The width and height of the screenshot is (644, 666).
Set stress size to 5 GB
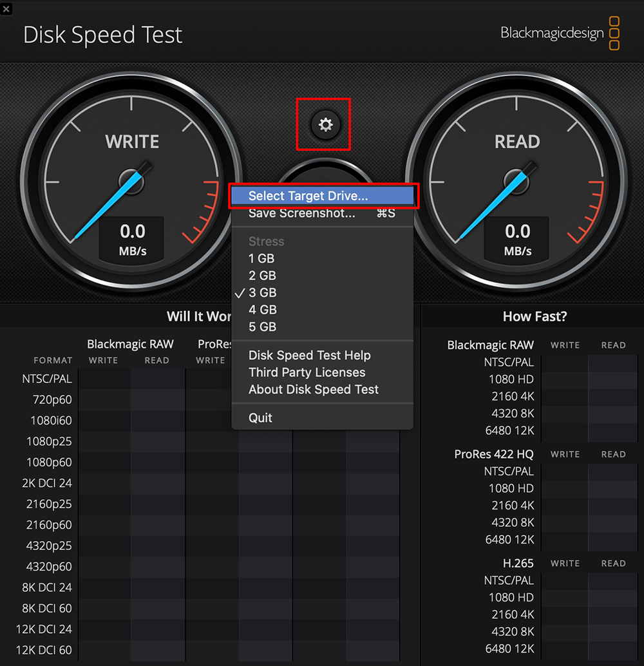pyautogui.click(x=323, y=327)
